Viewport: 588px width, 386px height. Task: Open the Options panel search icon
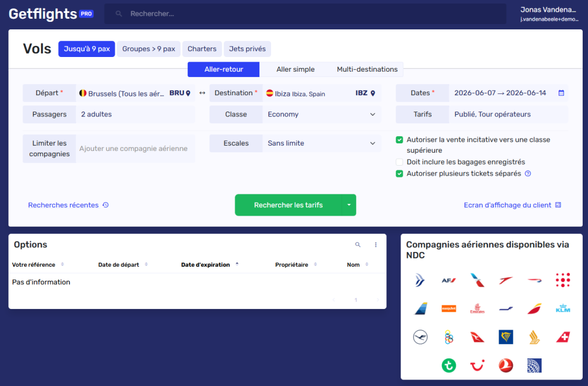pos(358,244)
